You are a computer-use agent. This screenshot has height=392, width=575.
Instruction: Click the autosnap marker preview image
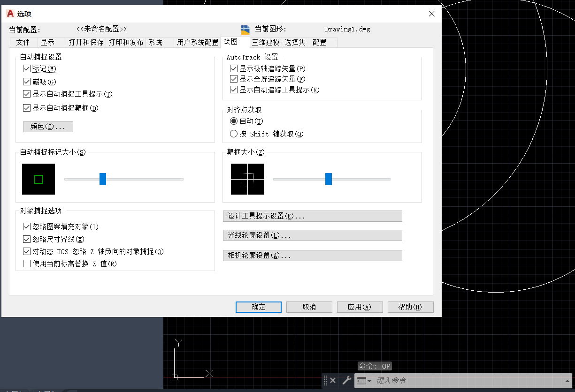coord(38,179)
